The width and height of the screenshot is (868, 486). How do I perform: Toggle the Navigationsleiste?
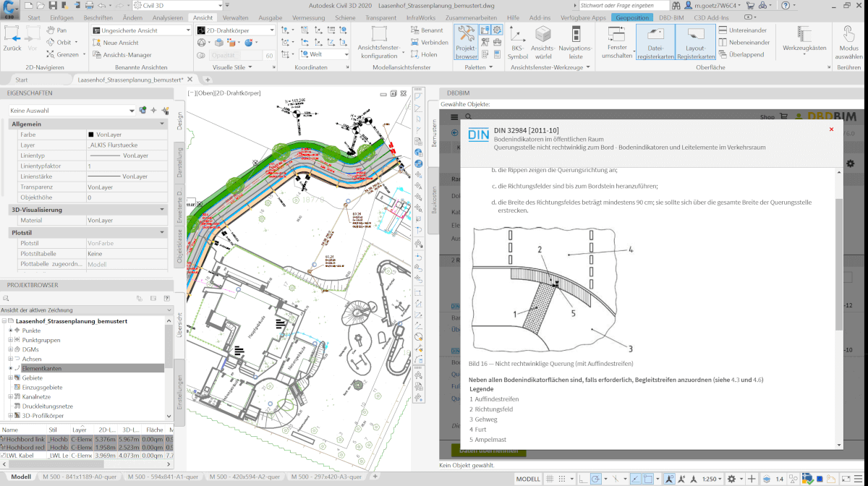tap(576, 42)
